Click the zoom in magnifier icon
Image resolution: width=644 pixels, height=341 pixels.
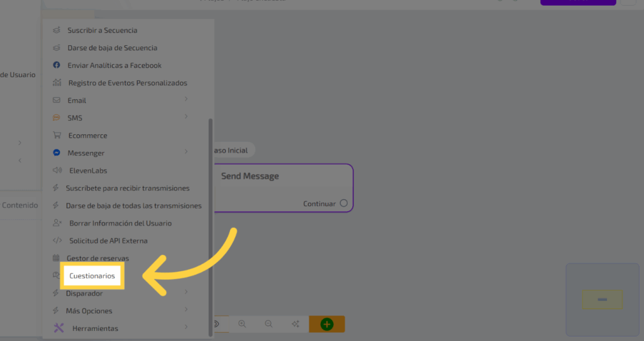[x=242, y=324]
